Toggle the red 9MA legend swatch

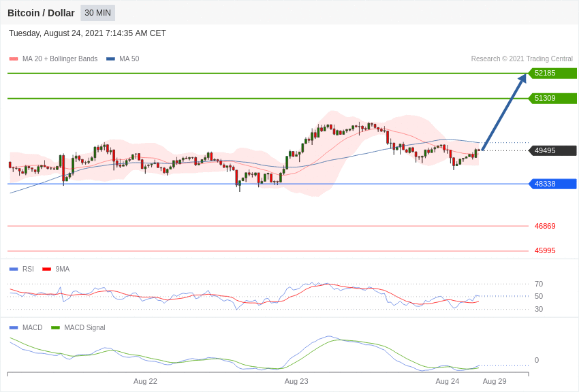click(x=46, y=269)
